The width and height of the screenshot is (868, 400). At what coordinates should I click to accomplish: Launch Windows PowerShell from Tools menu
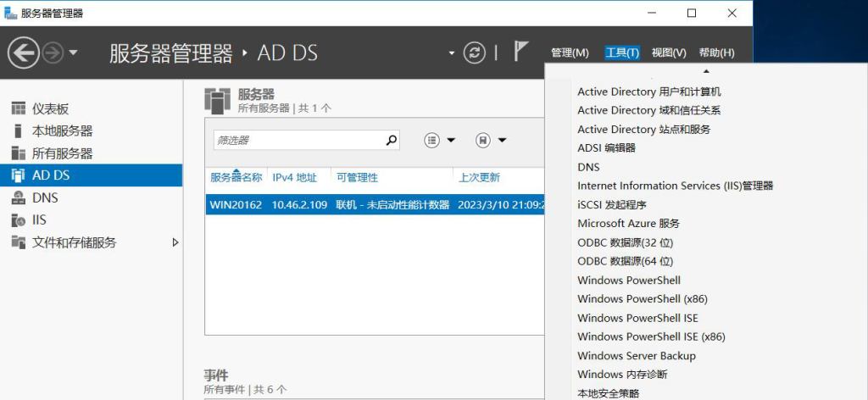tap(629, 280)
